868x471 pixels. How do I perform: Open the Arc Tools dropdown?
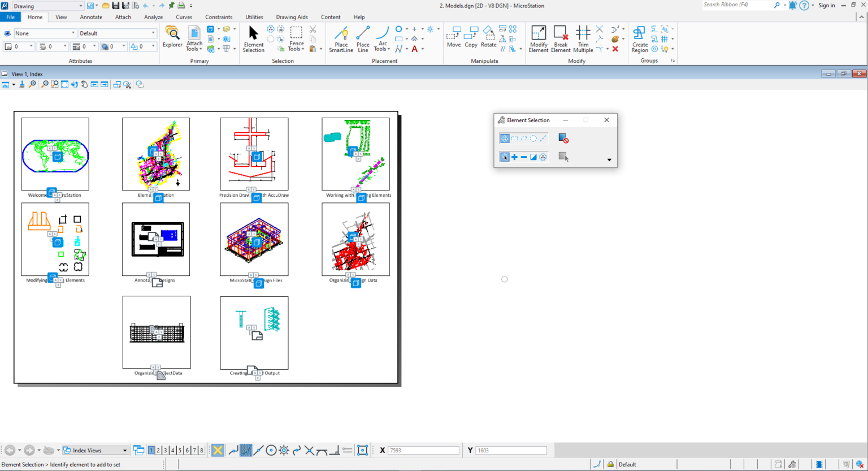(x=383, y=39)
